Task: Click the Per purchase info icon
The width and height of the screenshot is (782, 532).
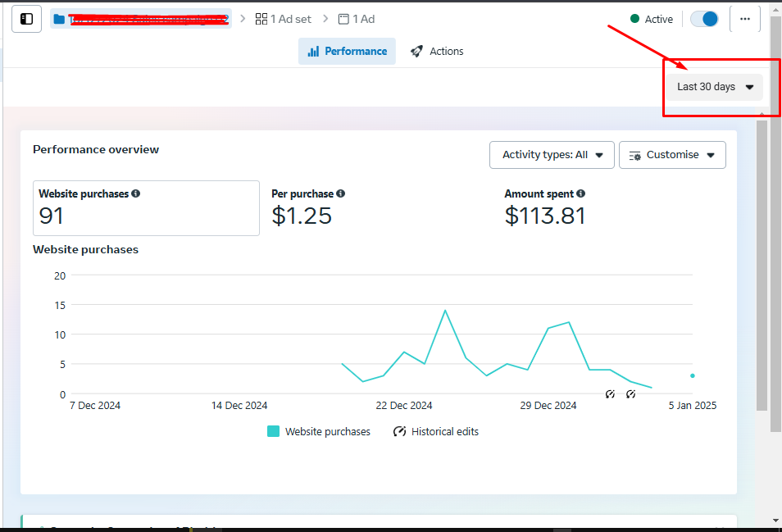Action: (x=340, y=194)
